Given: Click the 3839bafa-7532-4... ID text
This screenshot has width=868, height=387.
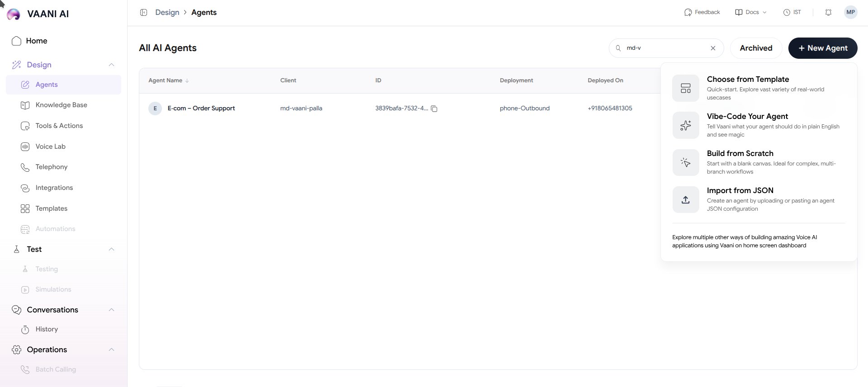Looking at the screenshot, I should pyautogui.click(x=401, y=109).
